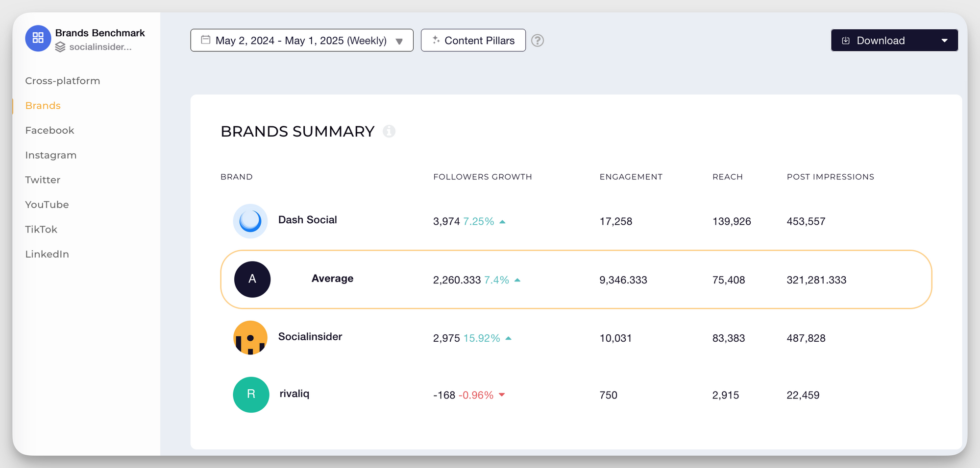Click the info icon next to Brands Summary

tap(389, 131)
